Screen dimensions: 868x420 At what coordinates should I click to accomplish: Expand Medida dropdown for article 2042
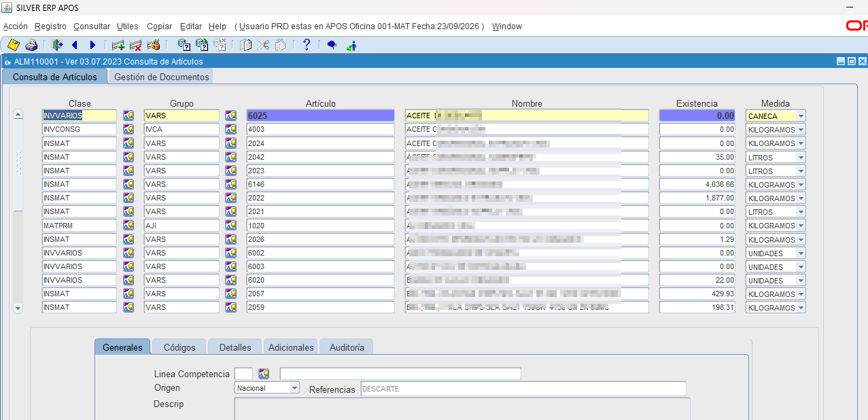pos(801,157)
